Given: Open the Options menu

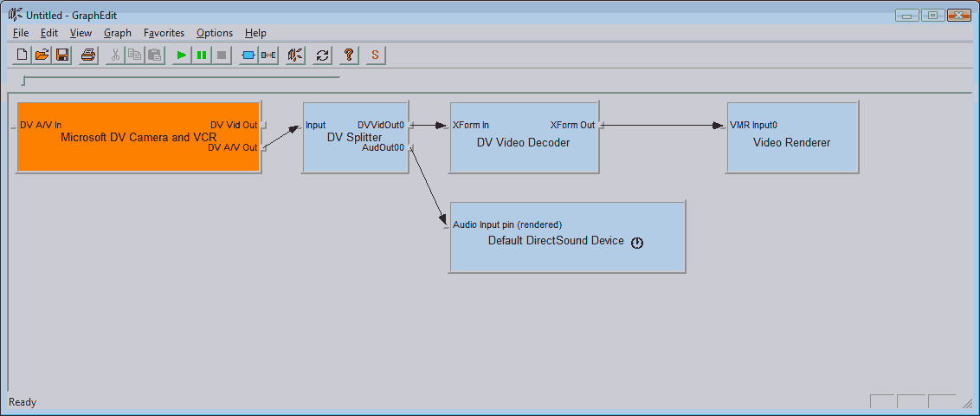Looking at the screenshot, I should click(x=215, y=33).
